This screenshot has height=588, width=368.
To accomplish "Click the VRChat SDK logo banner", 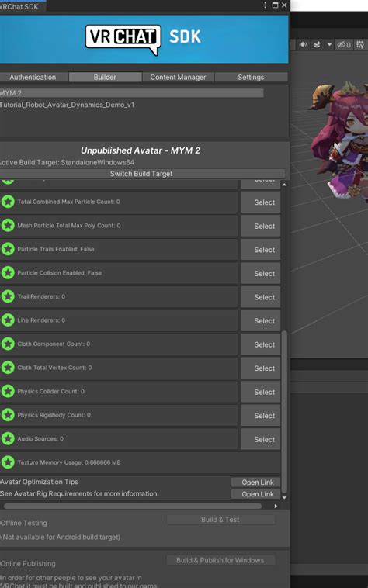I will (144, 39).
